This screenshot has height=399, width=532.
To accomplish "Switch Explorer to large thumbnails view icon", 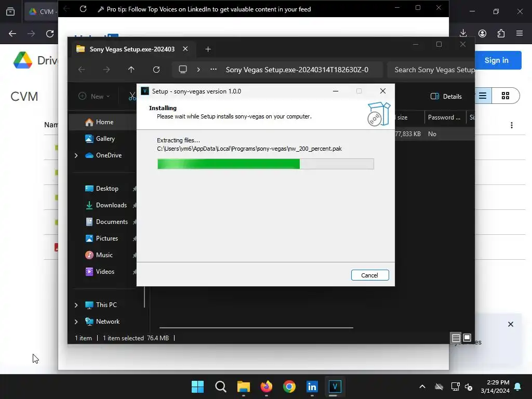I will click(x=467, y=338).
